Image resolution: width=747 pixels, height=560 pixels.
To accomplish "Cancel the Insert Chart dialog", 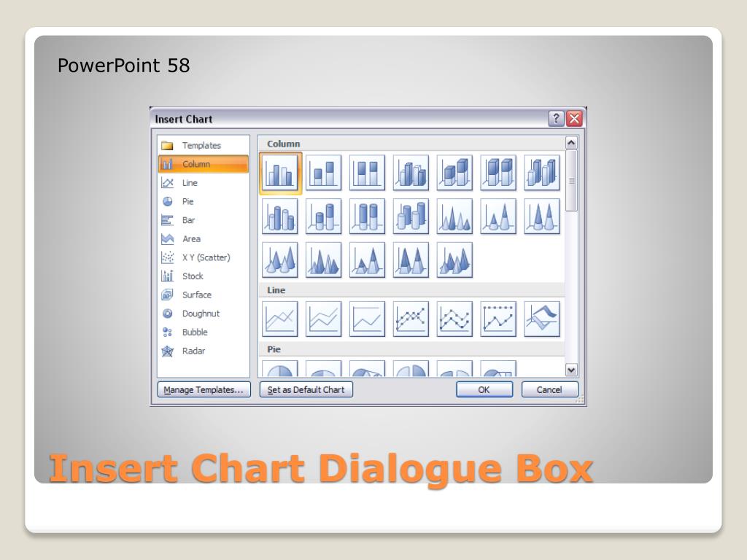I will tap(550, 389).
